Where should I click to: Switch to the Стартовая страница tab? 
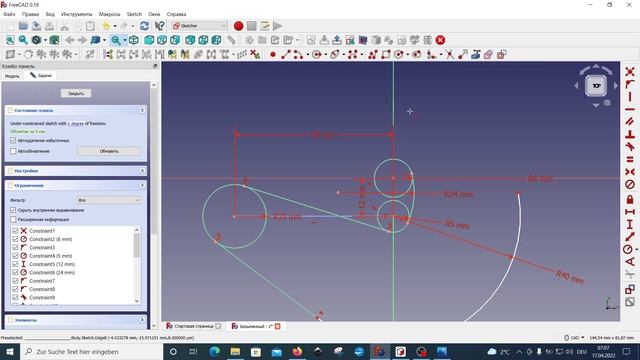tap(193, 326)
